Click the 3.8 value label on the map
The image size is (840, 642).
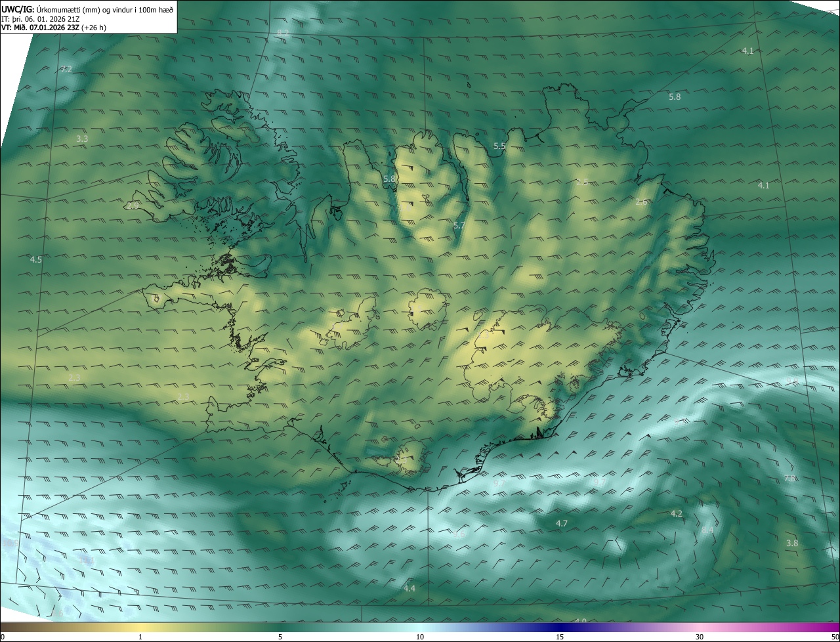point(792,543)
